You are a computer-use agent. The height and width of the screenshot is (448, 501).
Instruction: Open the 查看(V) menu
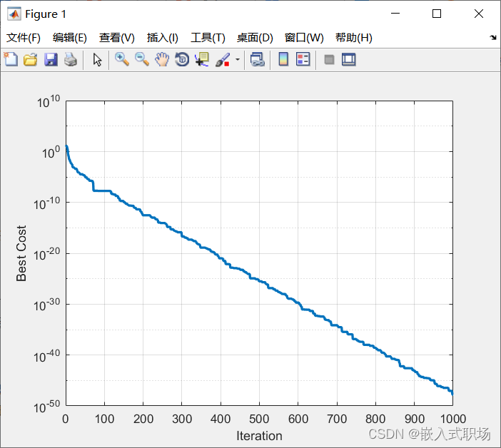tap(116, 38)
